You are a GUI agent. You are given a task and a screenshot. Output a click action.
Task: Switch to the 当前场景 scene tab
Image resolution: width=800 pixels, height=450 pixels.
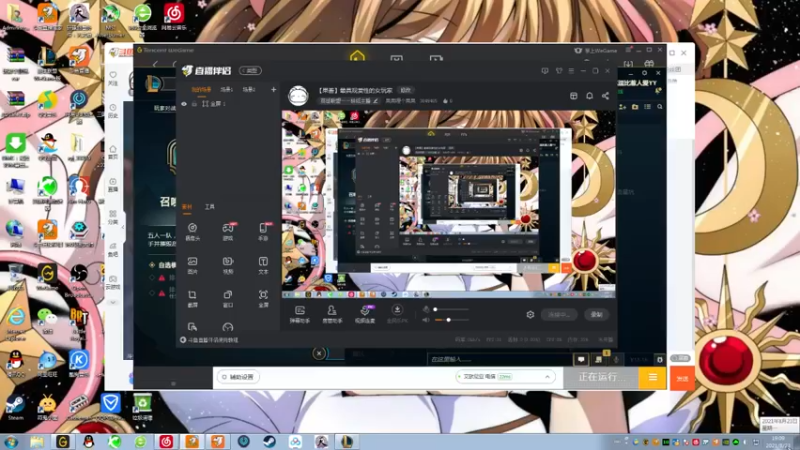click(201, 90)
